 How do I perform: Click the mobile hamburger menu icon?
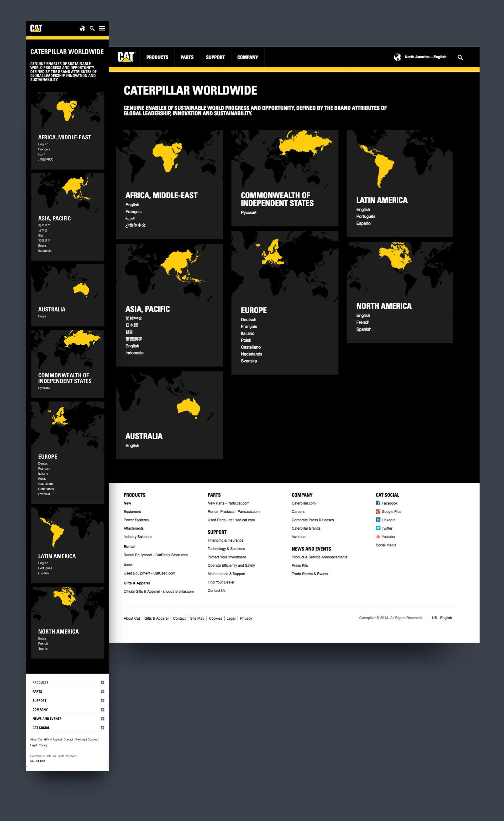click(102, 28)
